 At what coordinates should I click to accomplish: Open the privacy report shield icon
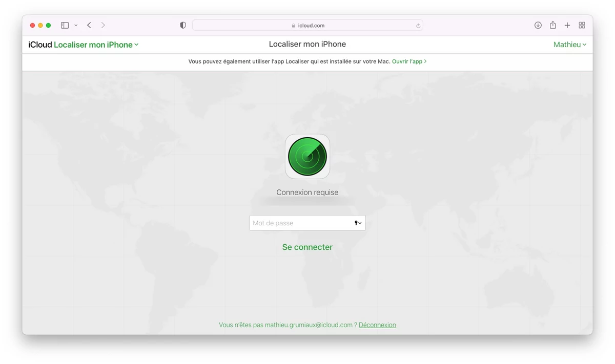point(183,25)
